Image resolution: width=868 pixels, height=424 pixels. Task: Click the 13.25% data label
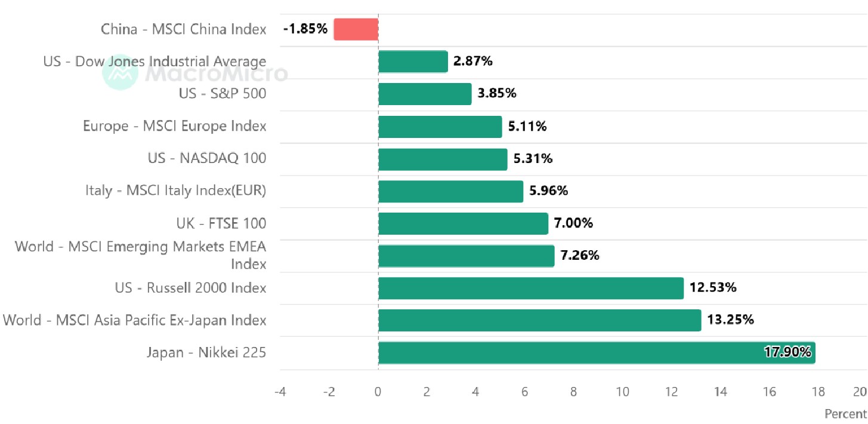tap(731, 320)
